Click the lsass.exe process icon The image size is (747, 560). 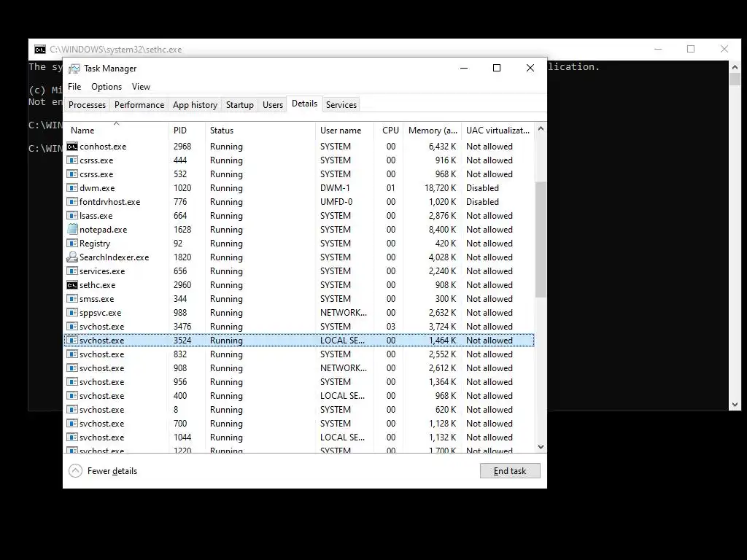tap(72, 216)
